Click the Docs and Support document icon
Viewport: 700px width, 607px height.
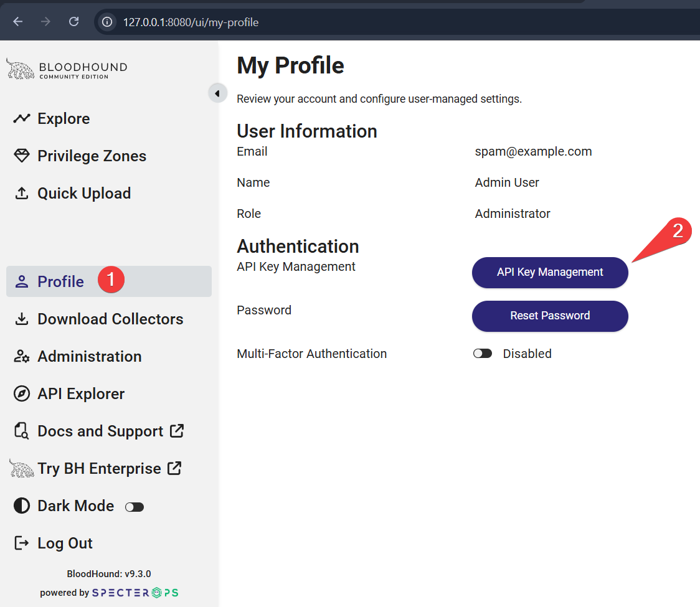click(x=21, y=431)
